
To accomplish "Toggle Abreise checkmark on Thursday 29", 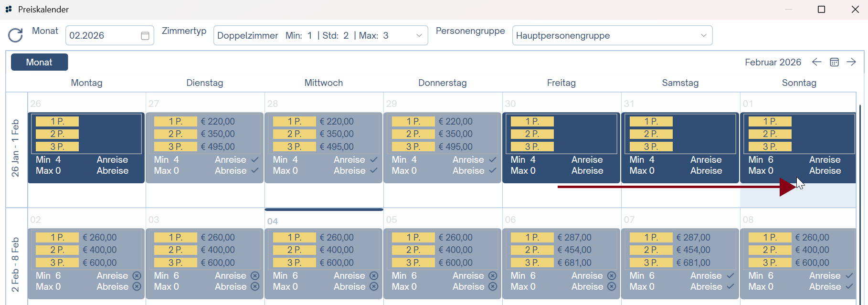I will [x=492, y=170].
